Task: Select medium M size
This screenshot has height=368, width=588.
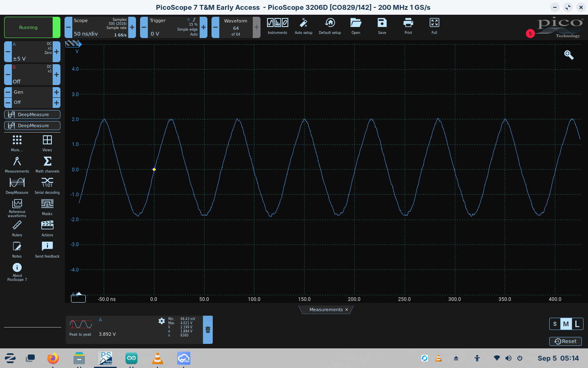Action: coord(566,324)
